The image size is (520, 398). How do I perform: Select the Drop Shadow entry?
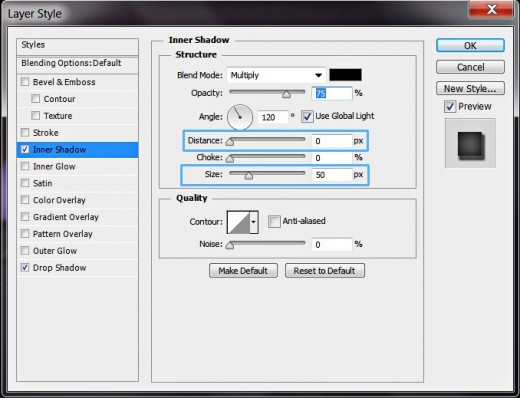[x=77, y=268]
